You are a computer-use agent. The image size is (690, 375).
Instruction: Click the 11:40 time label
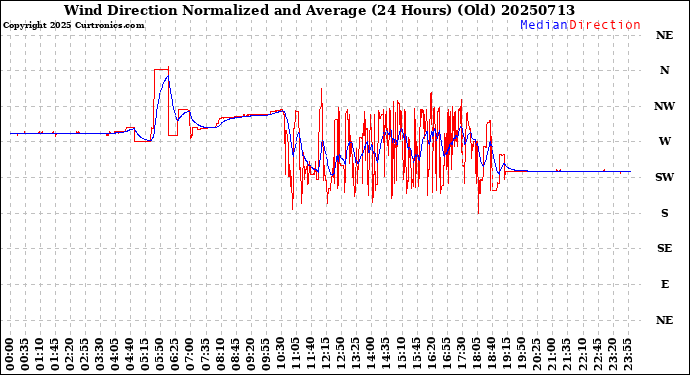311,354
